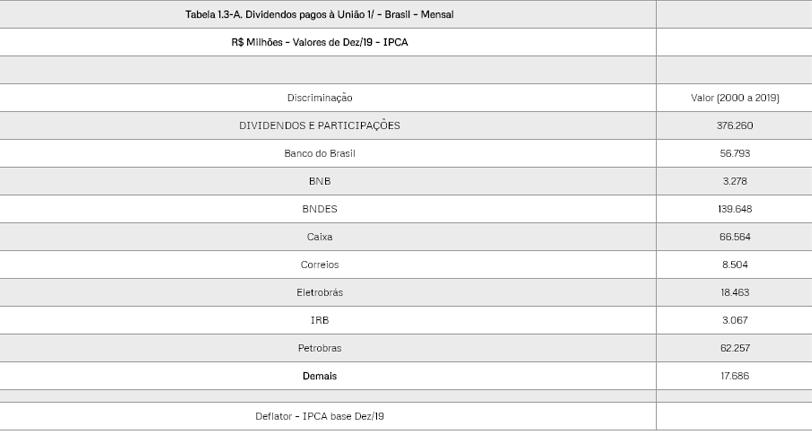Select the 'R$ Milhões - Valores de Dez/19 - IPCA' cell
Image resolution: width=812 pixels, height=431 pixels.
319,42
